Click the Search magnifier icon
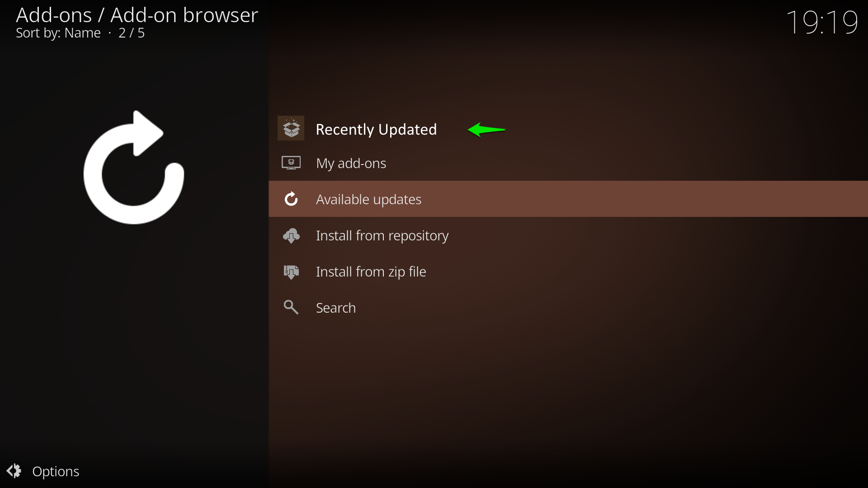The width and height of the screenshot is (868, 488). (x=291, y=307)
